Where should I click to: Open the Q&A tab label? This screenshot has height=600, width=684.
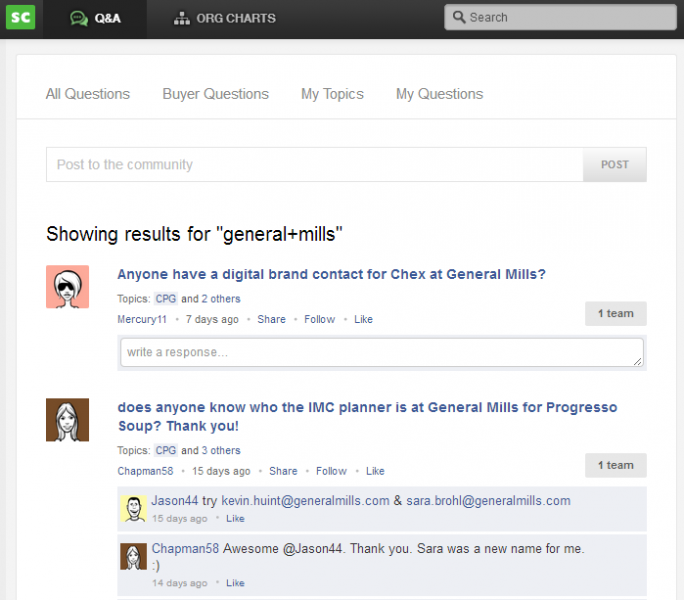click(107, 18)
